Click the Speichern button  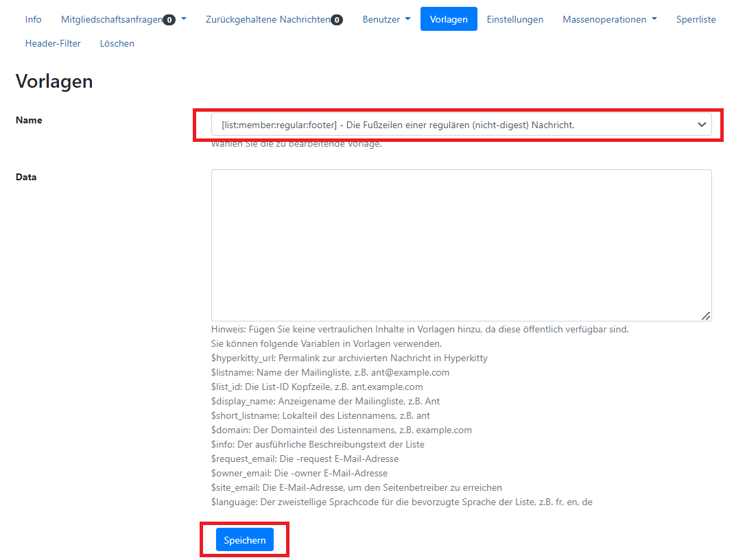click(x=244, y=539)
